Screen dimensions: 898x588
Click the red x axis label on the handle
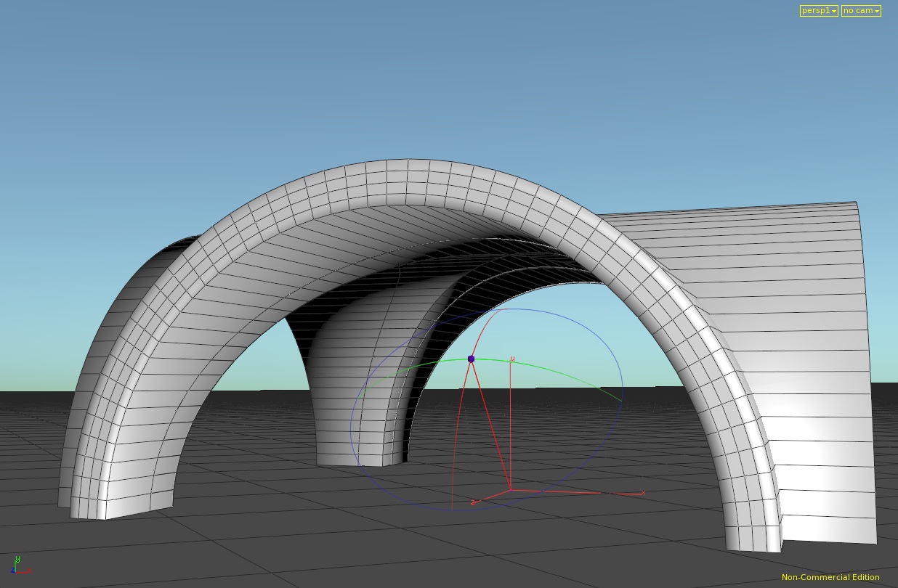pyautogui.click(x=643, y=493)
